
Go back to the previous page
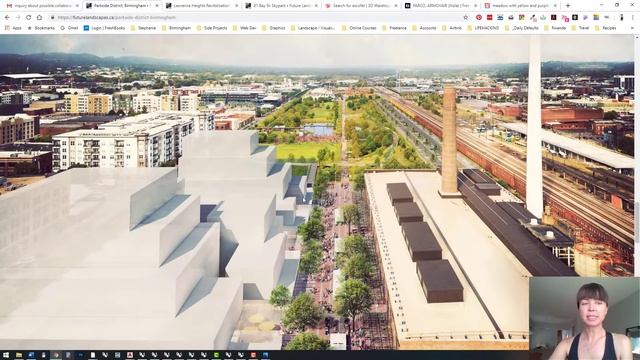click(x=7, y=18)
